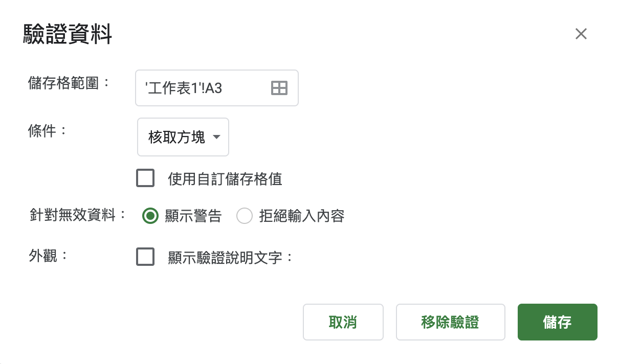Toggle the custom cell value checkbox off
This screenshot has width=619, height=364.
[145, 178]
